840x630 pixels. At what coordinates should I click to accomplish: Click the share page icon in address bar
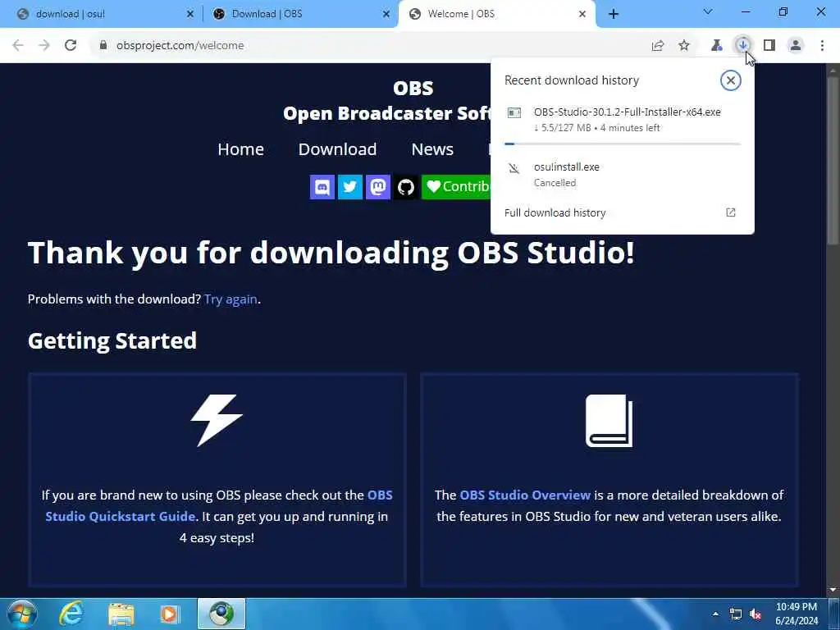pyautogui.click(x=658, y=46)
